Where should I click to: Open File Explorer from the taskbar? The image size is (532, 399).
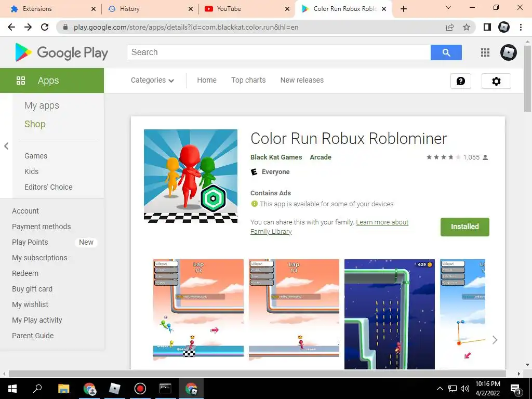tap(63, 389)
